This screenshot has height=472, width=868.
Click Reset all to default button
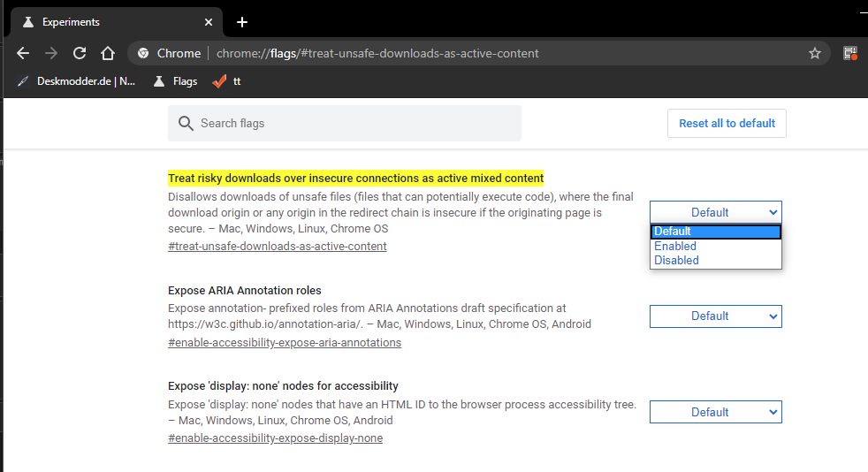coord(727,124)
